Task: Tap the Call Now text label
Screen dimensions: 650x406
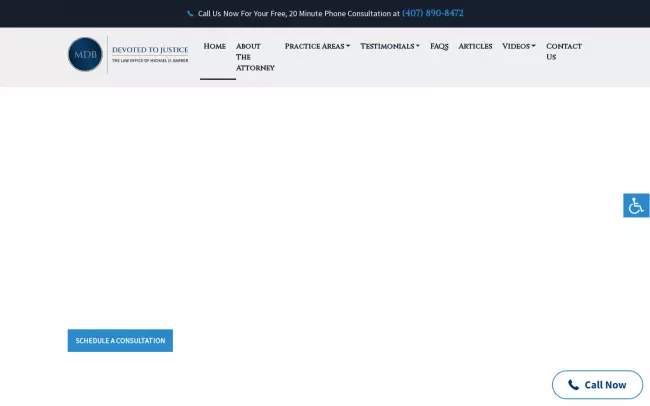Action: click(605, 385)
